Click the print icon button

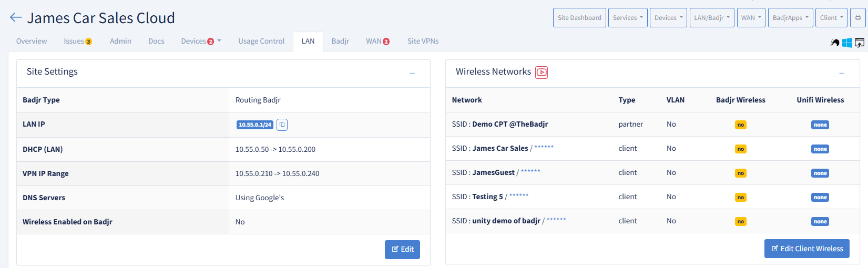[857, 18]
